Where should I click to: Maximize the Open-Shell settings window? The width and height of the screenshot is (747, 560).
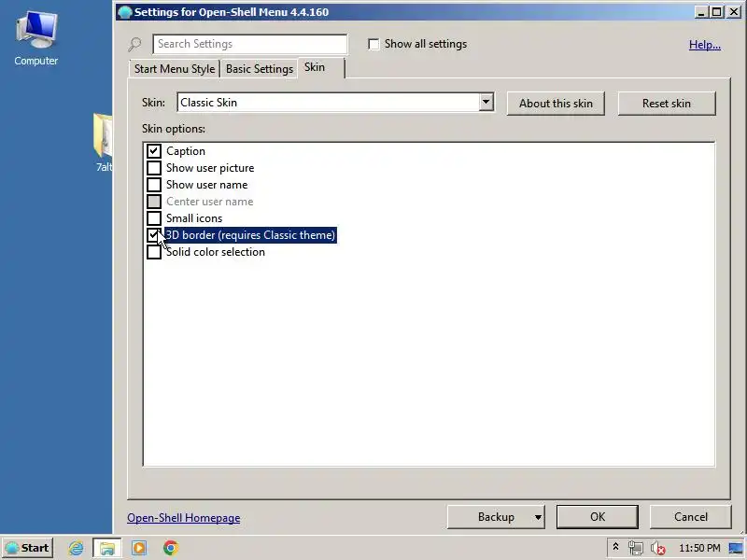[716, 12]
